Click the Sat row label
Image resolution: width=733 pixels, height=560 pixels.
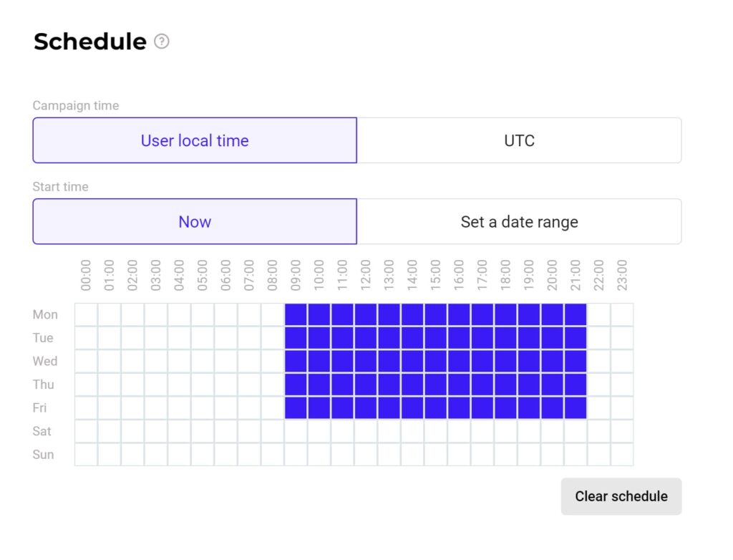(42, 431)
